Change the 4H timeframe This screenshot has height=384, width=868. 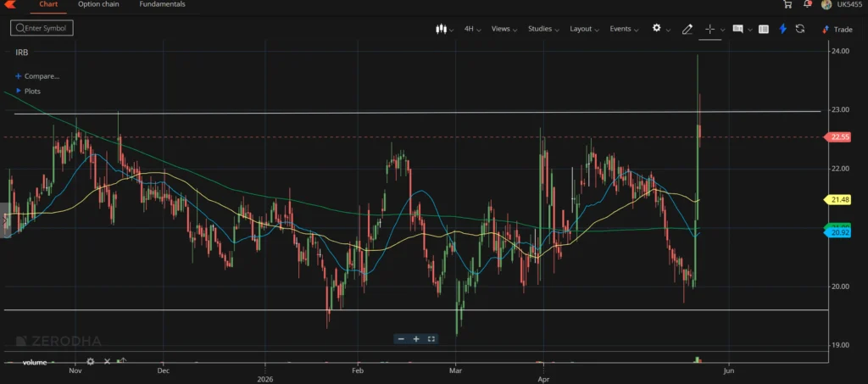click(x=472, y=29)
